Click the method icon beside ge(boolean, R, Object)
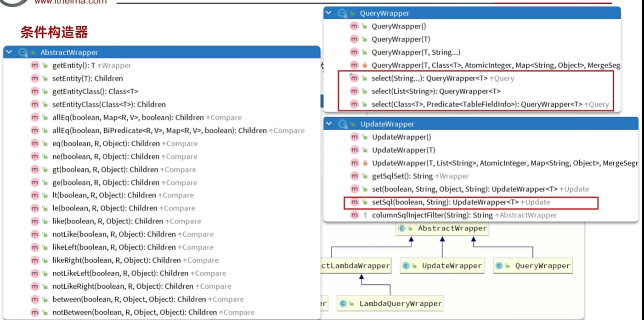Screen dimensions: 644x320 [35, 182]
